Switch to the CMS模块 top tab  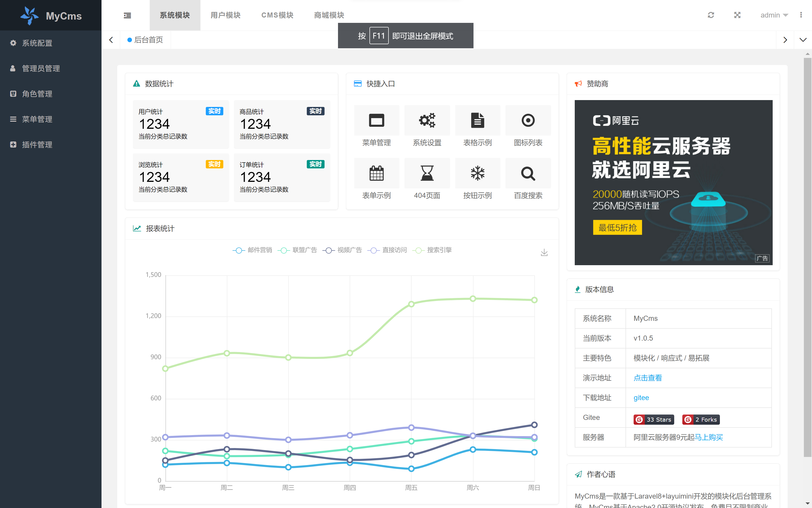pyautogui.click(x=277, y=15)
